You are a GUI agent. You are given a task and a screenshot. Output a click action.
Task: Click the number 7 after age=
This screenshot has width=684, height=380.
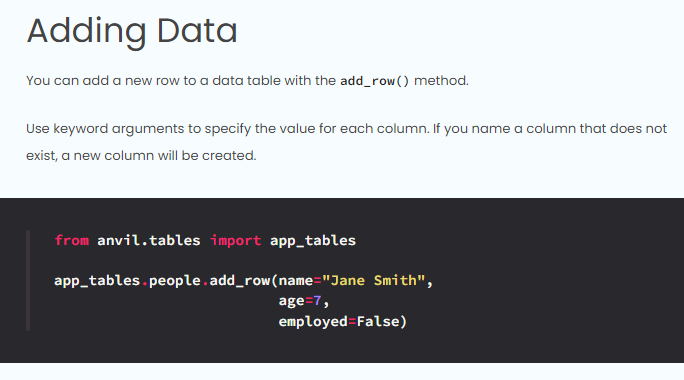317,301
